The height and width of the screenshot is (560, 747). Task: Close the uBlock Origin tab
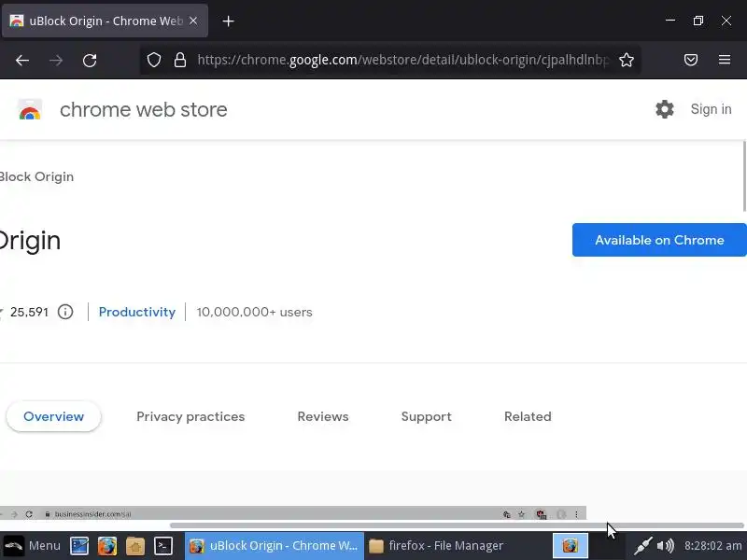193,21
